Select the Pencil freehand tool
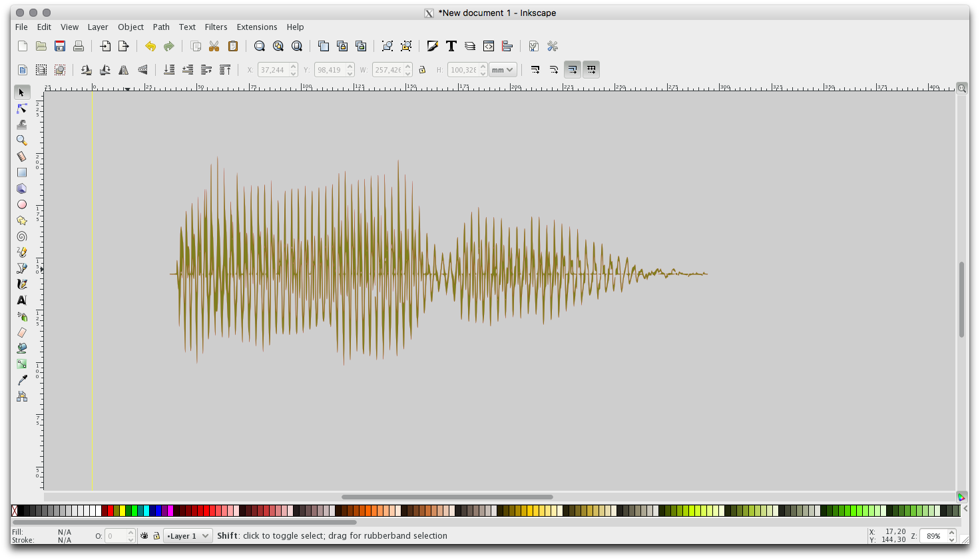The image size is (980, 560). 21,252
